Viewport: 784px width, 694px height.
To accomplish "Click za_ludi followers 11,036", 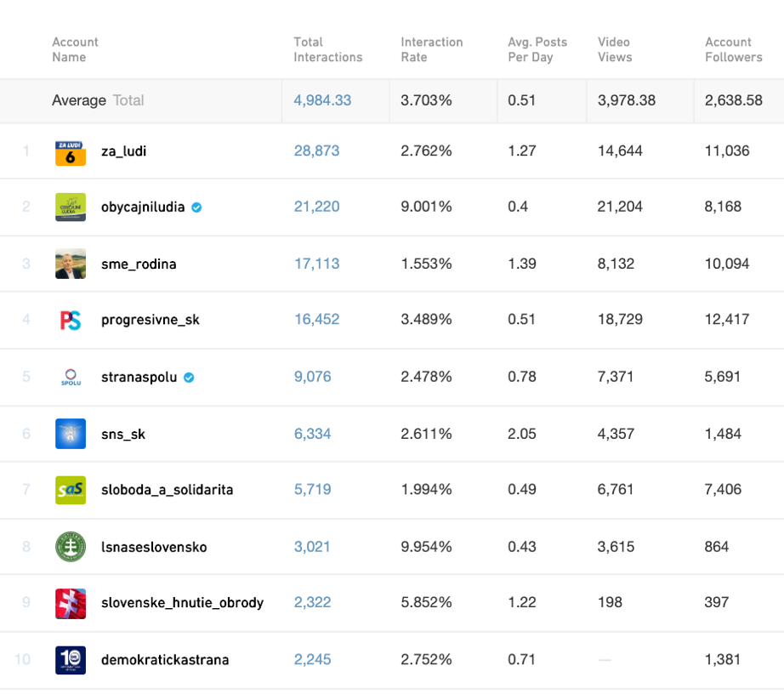I will [x=727, y=151].
